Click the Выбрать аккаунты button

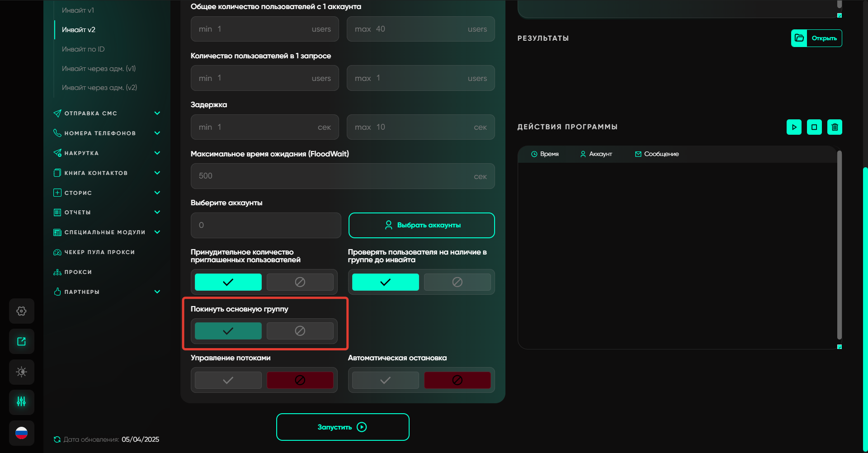[x=421, y=225]
